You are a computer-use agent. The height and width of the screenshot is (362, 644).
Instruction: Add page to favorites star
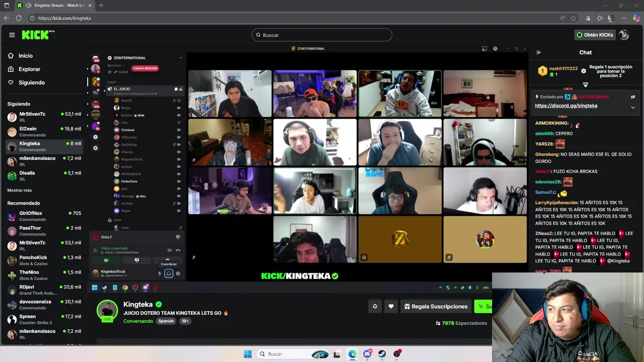(573, 18)
